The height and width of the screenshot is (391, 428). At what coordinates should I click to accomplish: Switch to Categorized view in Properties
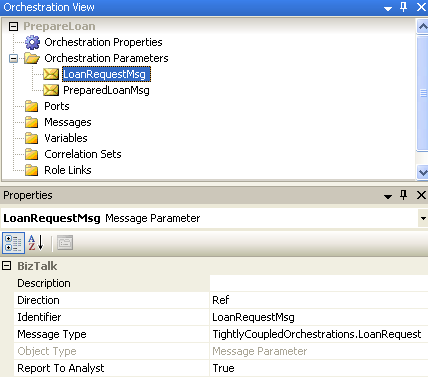[13, 243]
